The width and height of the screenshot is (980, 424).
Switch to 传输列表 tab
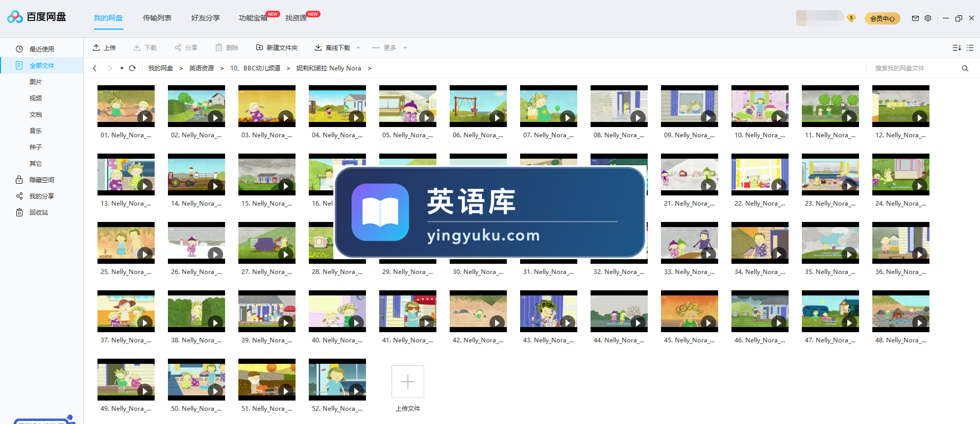pos(157,18)
